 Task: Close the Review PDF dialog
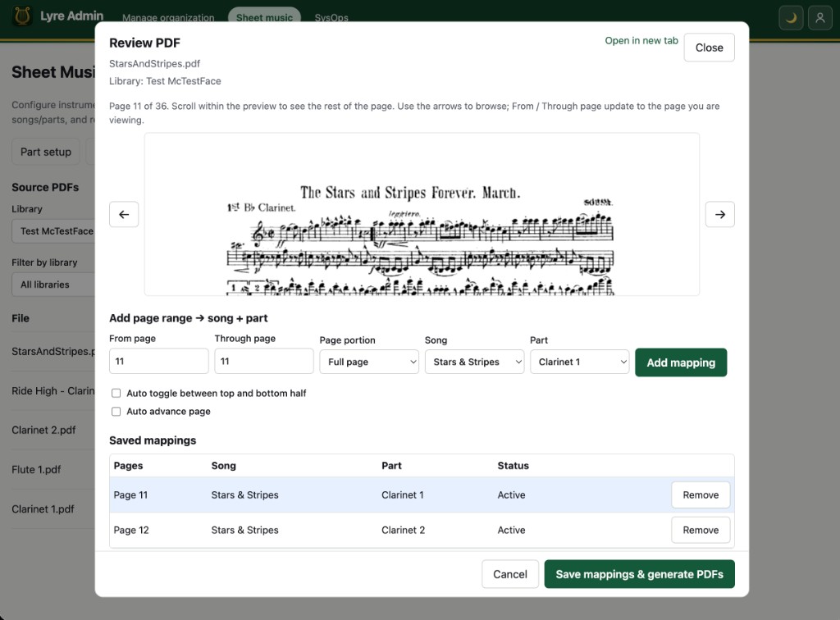(x=709, y=48)
